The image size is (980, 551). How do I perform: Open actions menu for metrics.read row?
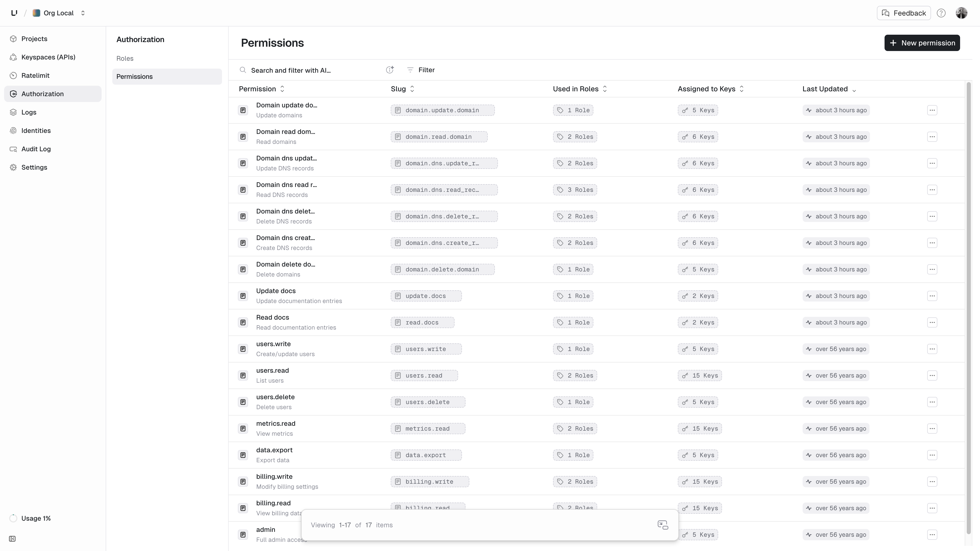click(932, 429)
